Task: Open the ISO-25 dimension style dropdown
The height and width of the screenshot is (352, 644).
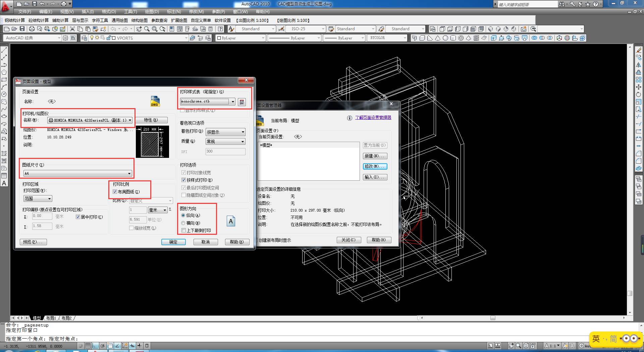Action: click(x=306, y=29)
